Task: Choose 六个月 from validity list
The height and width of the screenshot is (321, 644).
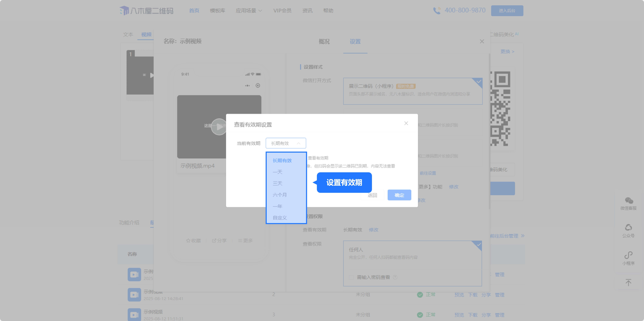Action: tap(279, 195)
